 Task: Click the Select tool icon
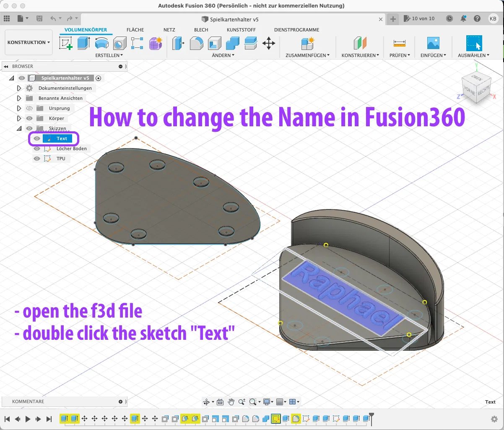click(474, 43)
